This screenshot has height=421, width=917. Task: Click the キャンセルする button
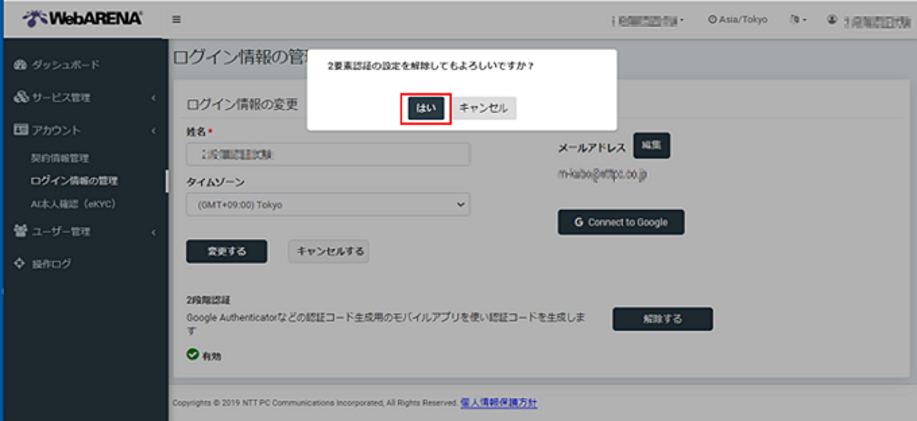point(329,251)
